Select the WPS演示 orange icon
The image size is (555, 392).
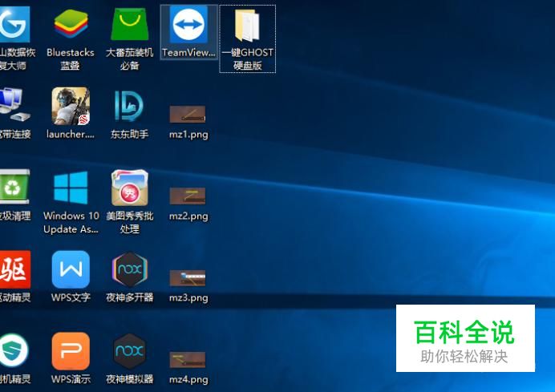(x=71, y=351)
